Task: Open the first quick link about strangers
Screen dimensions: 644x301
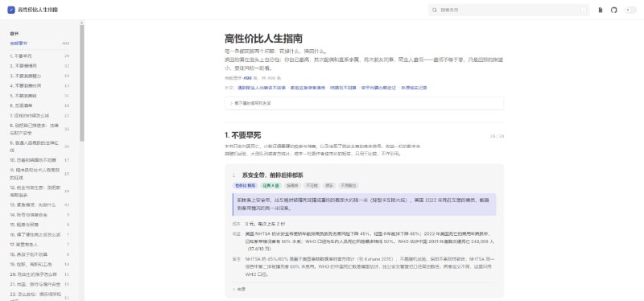Action: [x=261, y=88]
